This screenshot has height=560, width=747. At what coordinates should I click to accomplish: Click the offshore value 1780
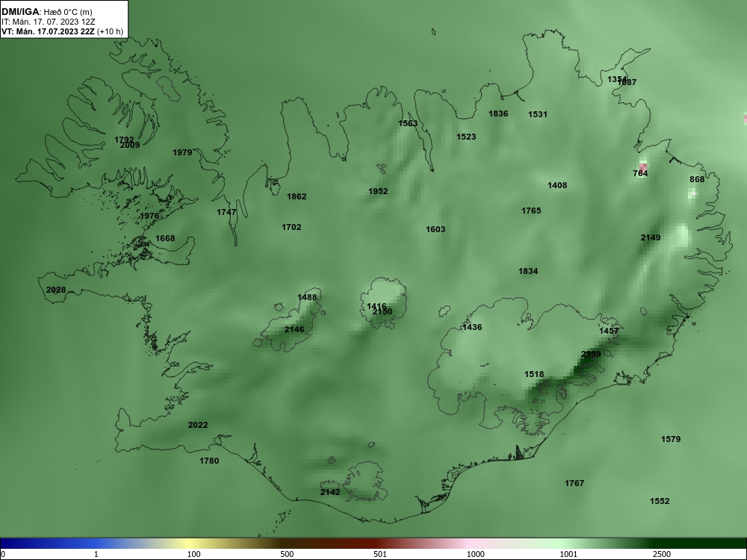pos(209,461)
